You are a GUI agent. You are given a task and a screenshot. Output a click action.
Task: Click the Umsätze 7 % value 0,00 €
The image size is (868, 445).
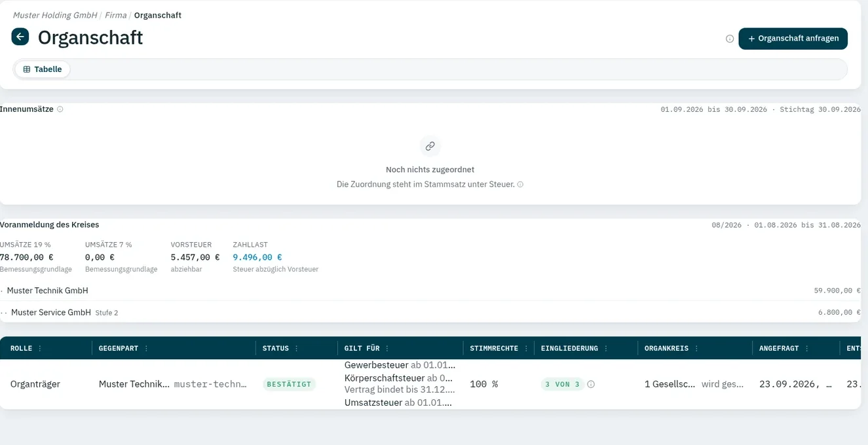[x=100, y=257]
